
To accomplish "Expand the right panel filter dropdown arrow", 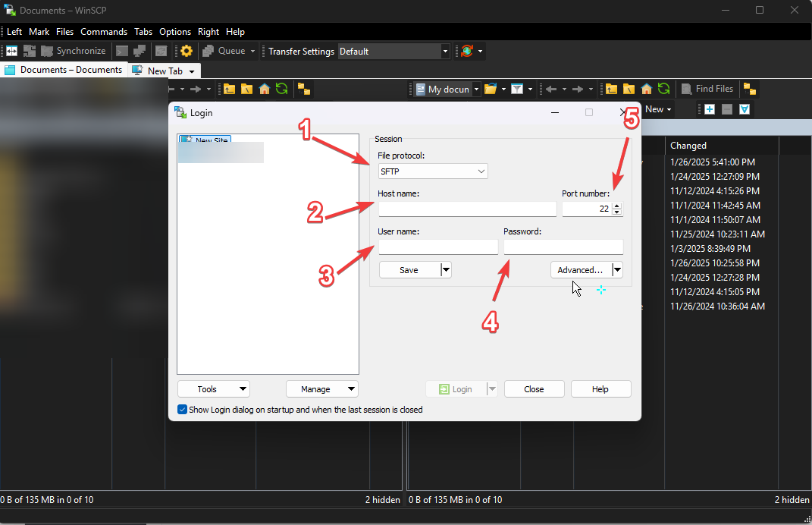I will 530,89.
